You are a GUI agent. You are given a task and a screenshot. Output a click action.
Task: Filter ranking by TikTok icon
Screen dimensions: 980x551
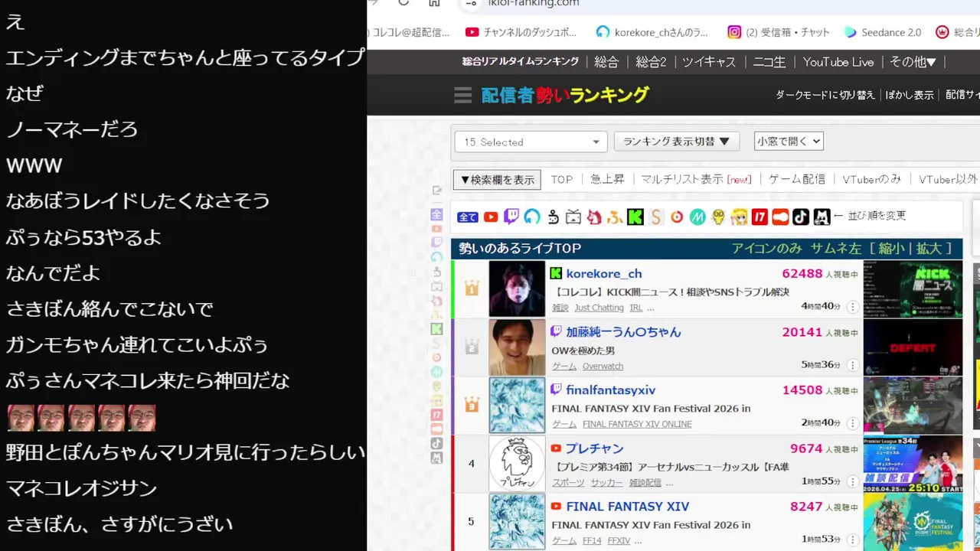click(801, 217)
